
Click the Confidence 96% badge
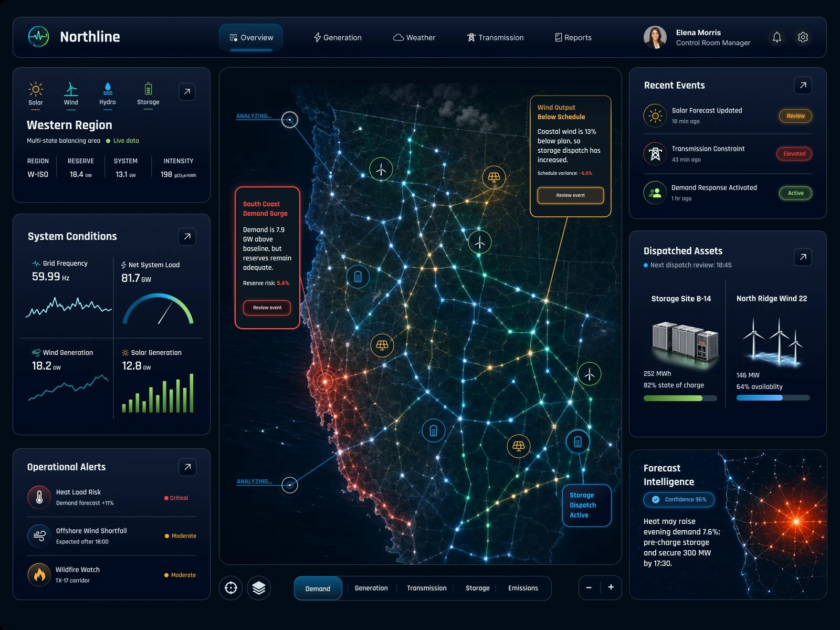click(x=679, y=499)
